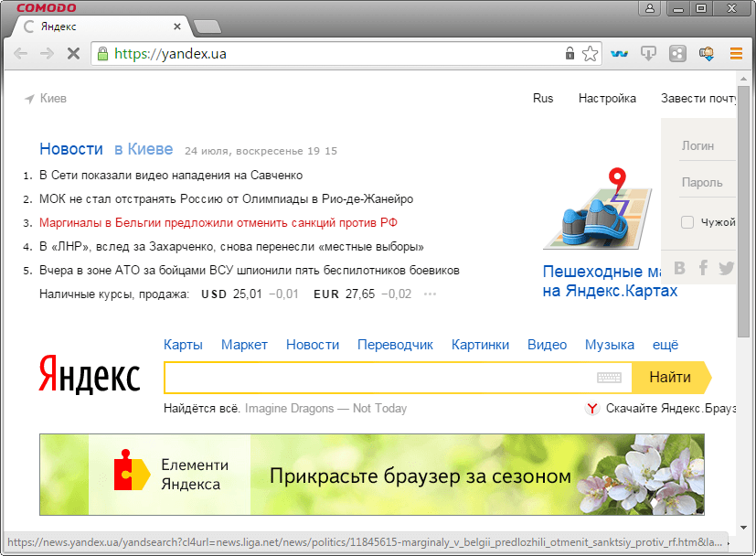Open the Видео service link
Viewport: 756px width, 556px height.
click(547, 345)
